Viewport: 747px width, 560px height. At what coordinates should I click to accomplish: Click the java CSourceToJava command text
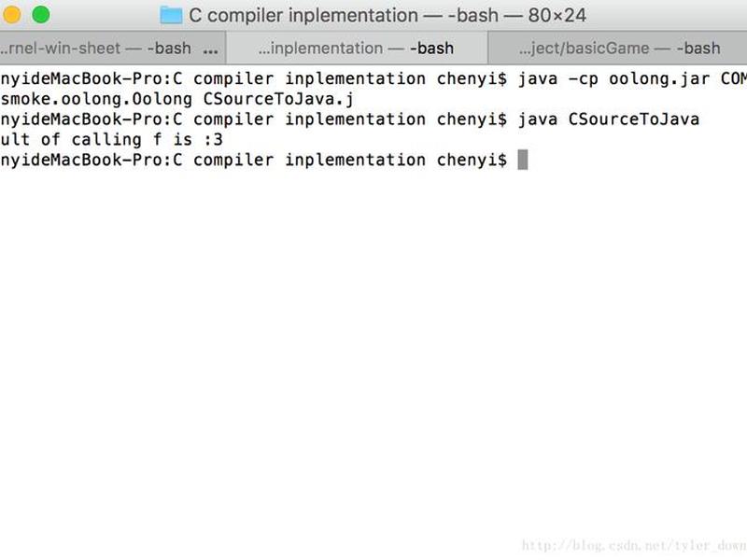point(609,119)
